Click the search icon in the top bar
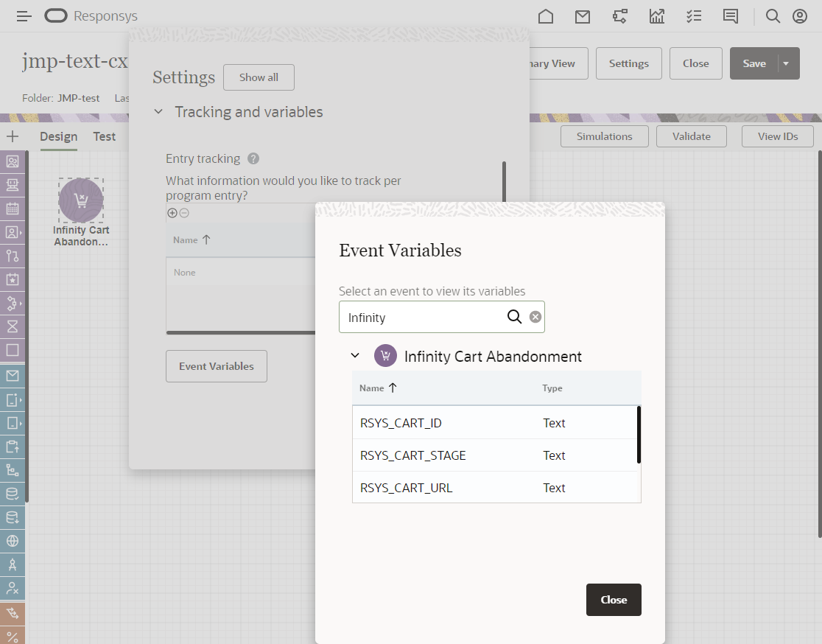Image resolution: width=822 pixels, height=644 pixels. (x=773, y=16)
